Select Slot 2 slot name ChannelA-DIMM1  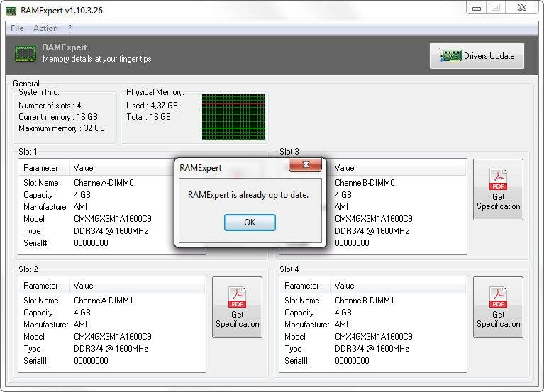(104, 300)
